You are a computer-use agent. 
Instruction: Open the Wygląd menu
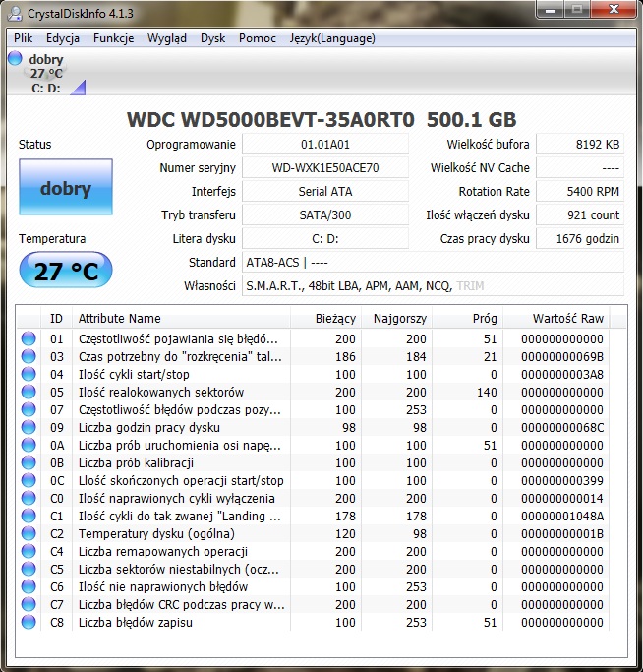[167, 38]
